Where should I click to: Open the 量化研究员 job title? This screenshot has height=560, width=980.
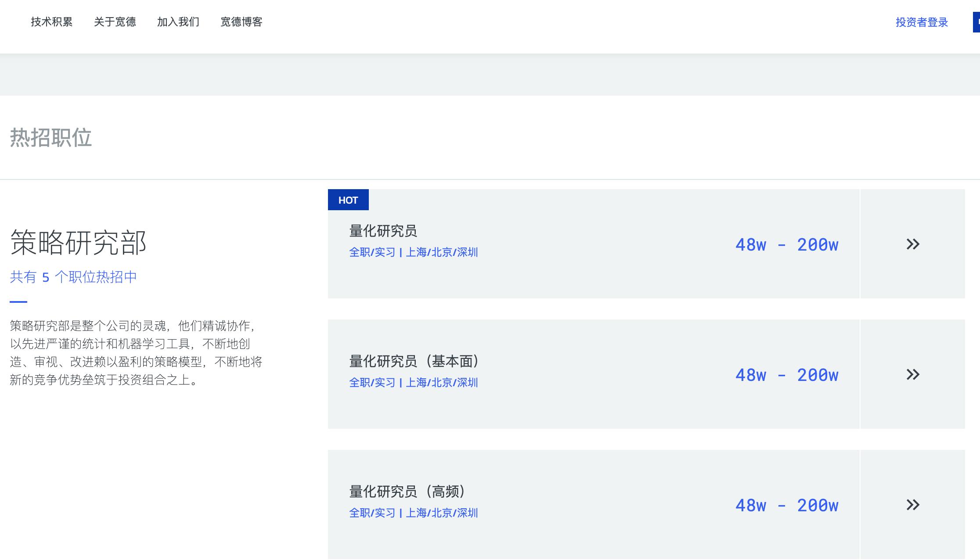point(383,231)
